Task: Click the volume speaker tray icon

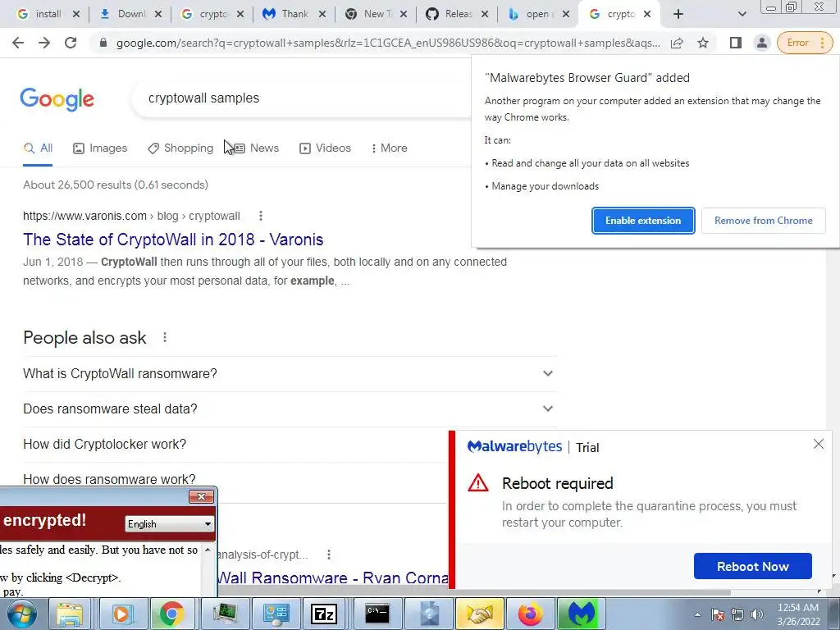Action: pyautogui.click(x=757, y=614)
